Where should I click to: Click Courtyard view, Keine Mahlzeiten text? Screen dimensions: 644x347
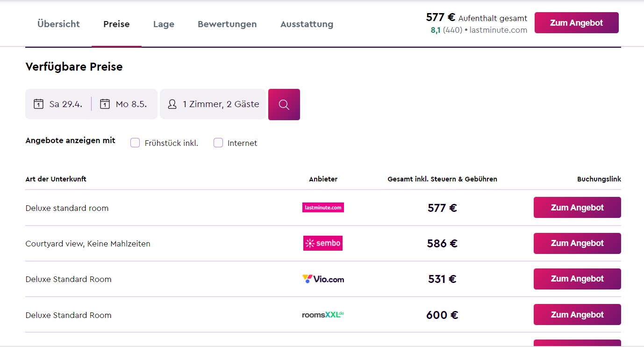(88, 244)
